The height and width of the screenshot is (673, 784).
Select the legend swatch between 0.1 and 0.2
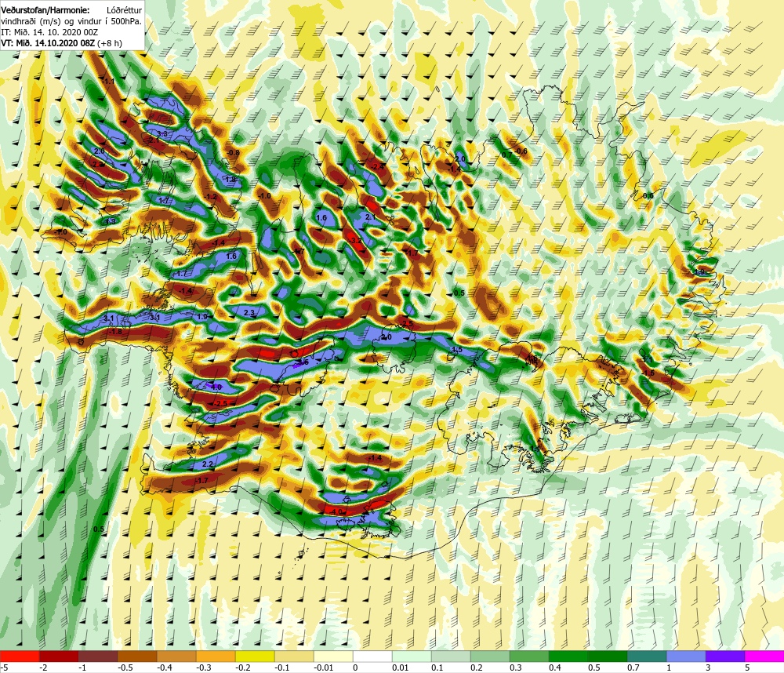(x=451, y=656)
